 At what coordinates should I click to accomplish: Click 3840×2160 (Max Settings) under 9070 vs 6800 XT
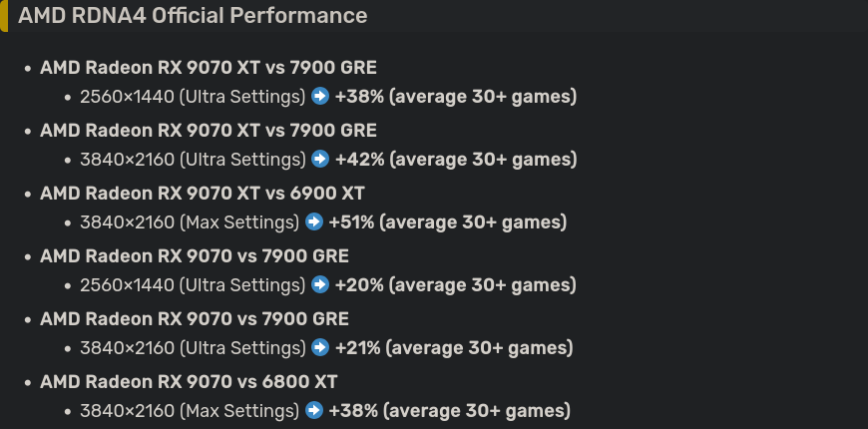click(x=190, y=411)
